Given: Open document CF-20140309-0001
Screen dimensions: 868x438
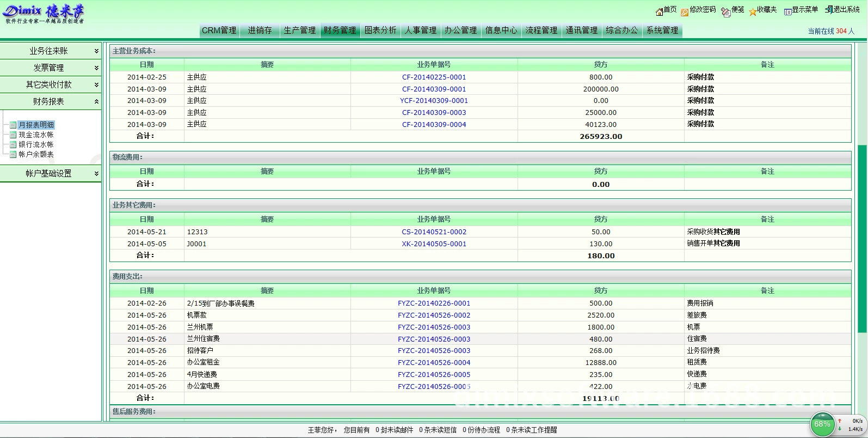Looking at the screenshot, I should coord(434,89).
